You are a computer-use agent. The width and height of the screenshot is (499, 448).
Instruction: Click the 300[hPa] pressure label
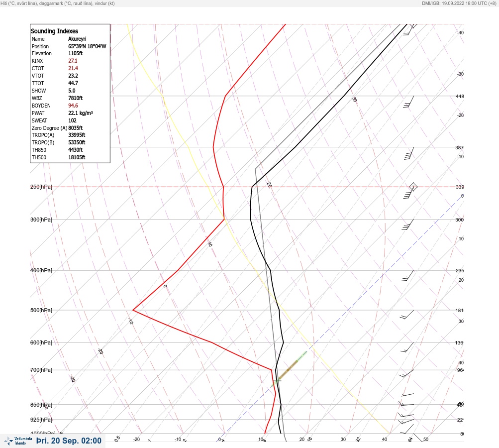click(41, 220)
